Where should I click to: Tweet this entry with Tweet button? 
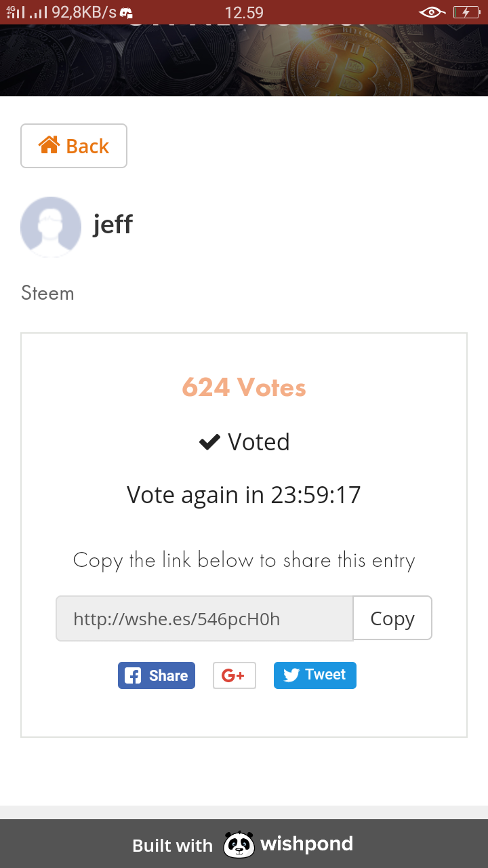coord(315,675)
